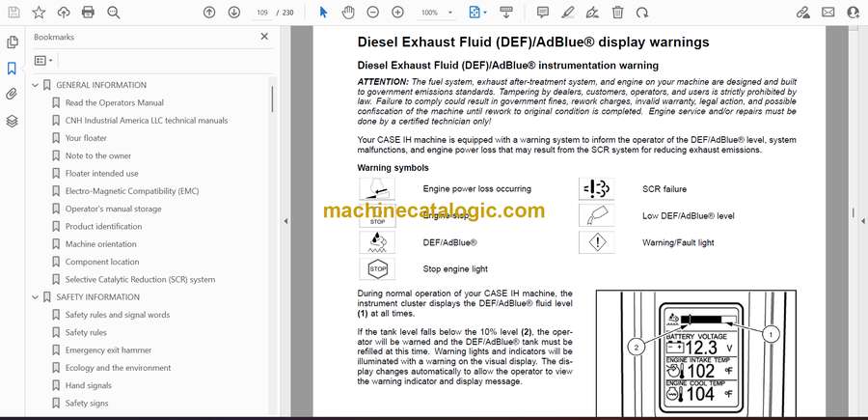Toggle the Bookmarks panel icon
Viewport: 868px width, 420px height.
click(12, 69)
